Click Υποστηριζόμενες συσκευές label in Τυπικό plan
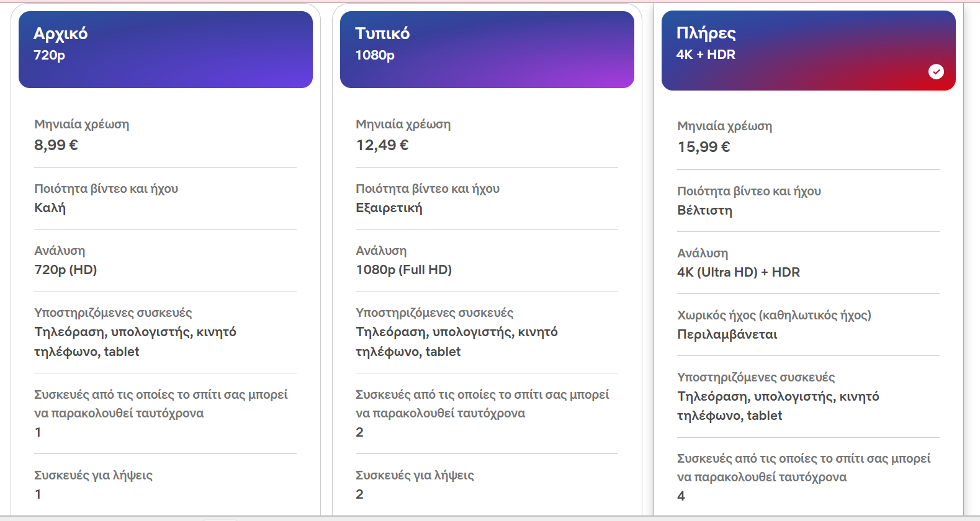This screenshot has height=521, width=980. coord(434,313)
